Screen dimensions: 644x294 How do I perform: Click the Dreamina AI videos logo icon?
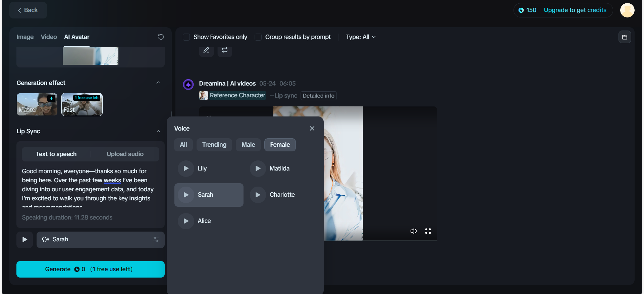click(188, 85)
